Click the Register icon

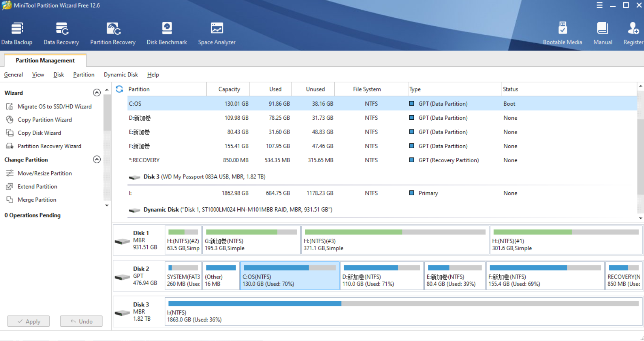633,29
